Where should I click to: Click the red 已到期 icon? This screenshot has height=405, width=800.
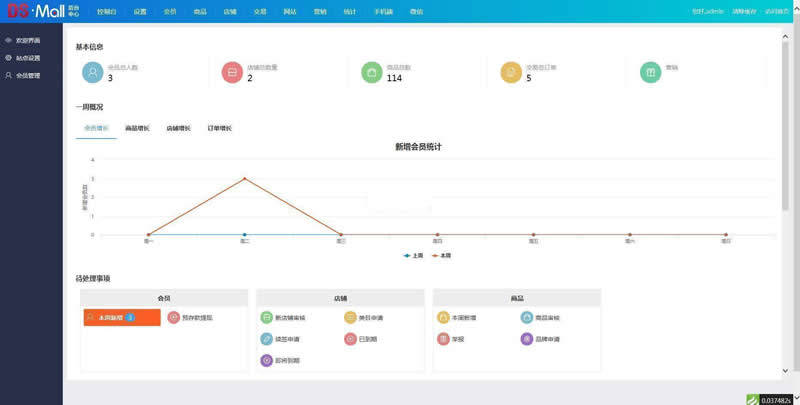(350, 339)
